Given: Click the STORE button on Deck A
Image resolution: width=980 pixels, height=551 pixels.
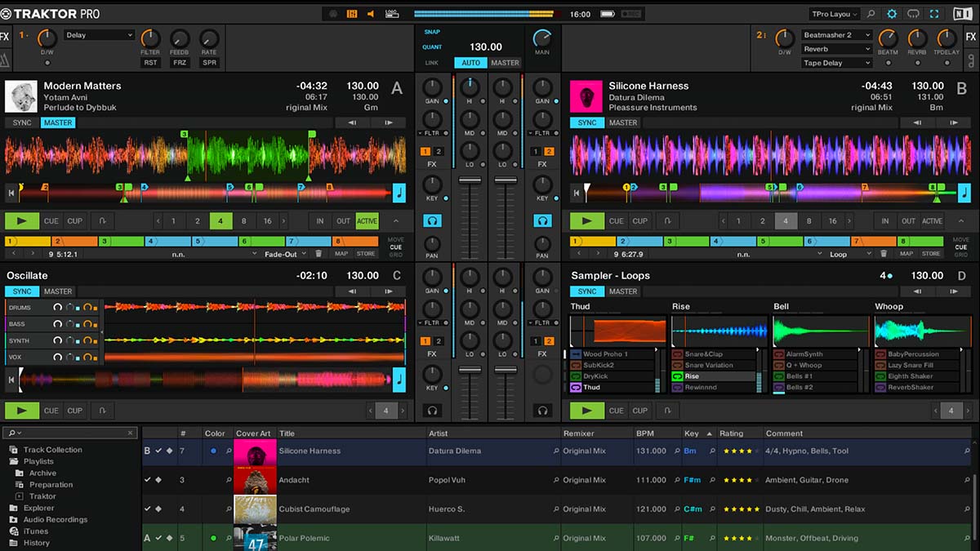Looking at the screenshot, I should coord(366,254).
